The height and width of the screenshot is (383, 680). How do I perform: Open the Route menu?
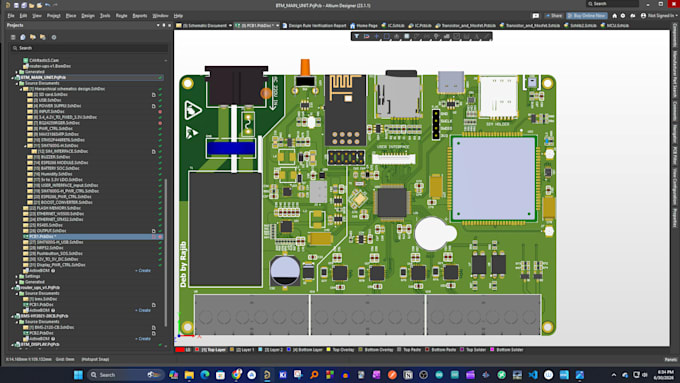[121, 16]
